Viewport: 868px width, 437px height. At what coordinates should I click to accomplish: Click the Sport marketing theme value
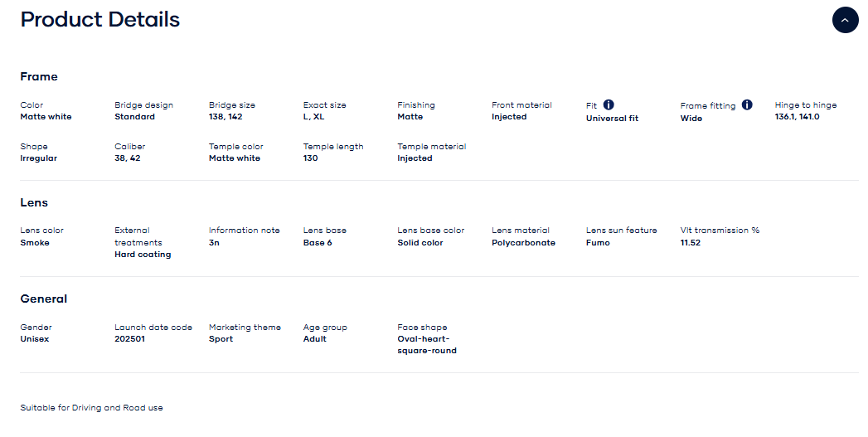pos(221,339)
